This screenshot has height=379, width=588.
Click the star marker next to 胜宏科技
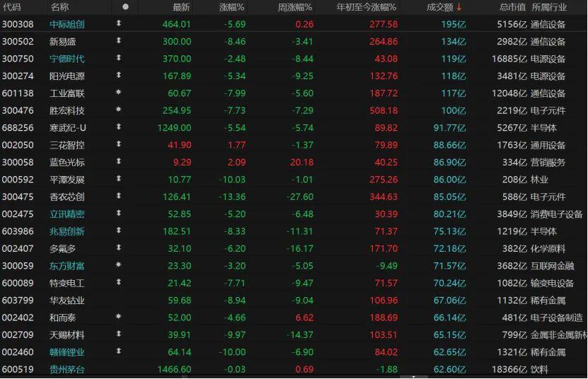point(118,110)
